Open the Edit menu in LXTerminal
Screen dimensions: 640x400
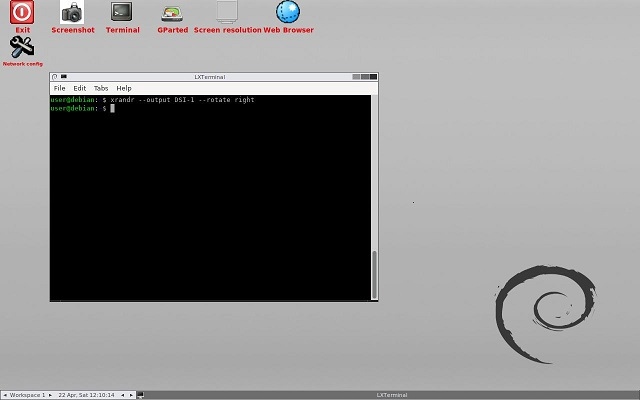point(79,88)
